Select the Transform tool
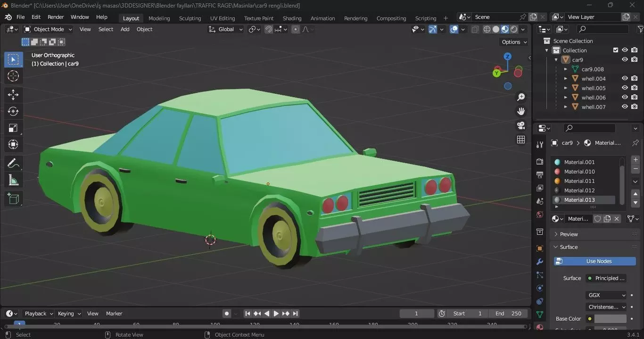 point(13,144)
